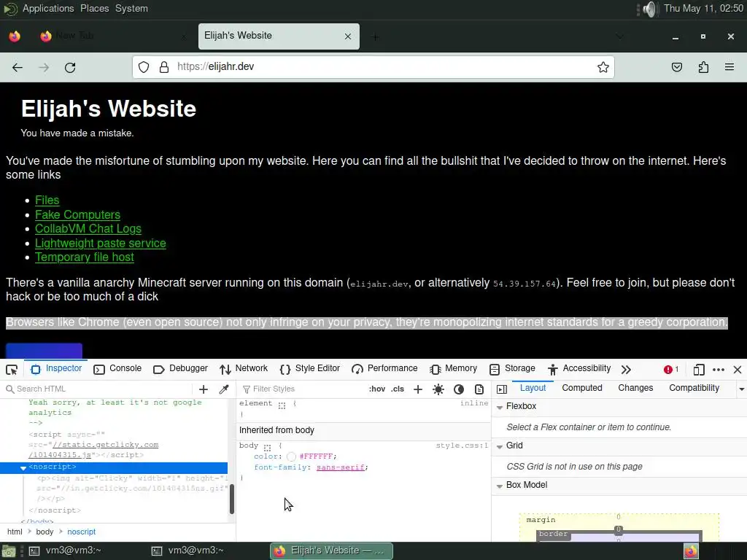Toggle light color scheme simulation
Image resolution: width=747 pixels, height=560 pixels.
click(438, 389)
